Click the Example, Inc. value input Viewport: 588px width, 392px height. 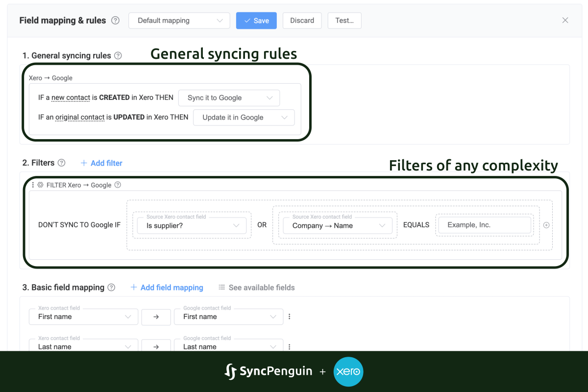pos(485,225)
